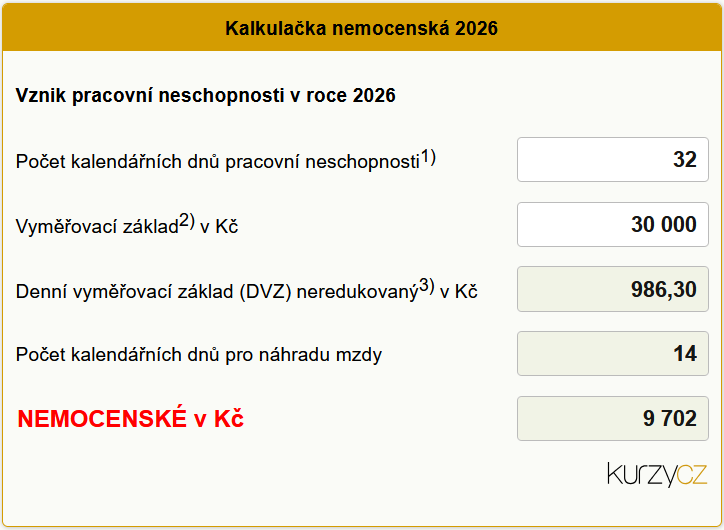Click the Počet kalendářních dnů pracovní neschopnosti label

217,162
